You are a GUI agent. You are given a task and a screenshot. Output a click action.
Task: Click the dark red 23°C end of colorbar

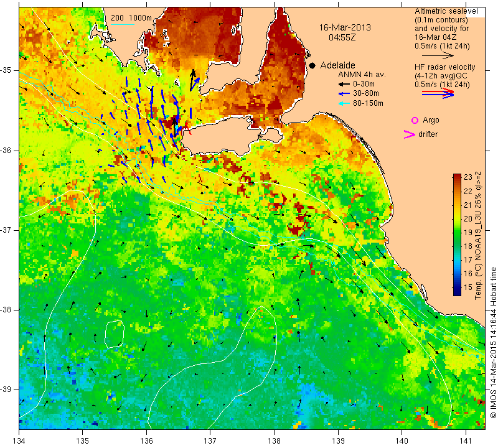click(457, 175)
